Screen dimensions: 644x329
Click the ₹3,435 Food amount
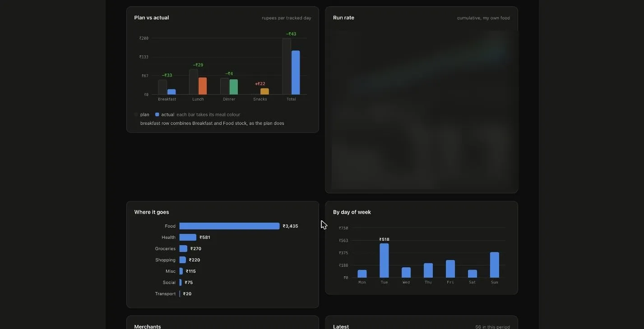coord(290,226)
